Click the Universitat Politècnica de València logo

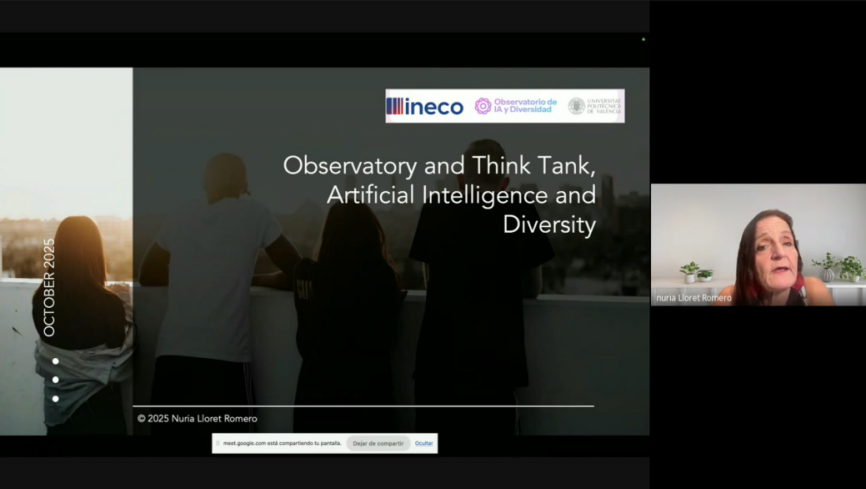[x=595, y=106]
